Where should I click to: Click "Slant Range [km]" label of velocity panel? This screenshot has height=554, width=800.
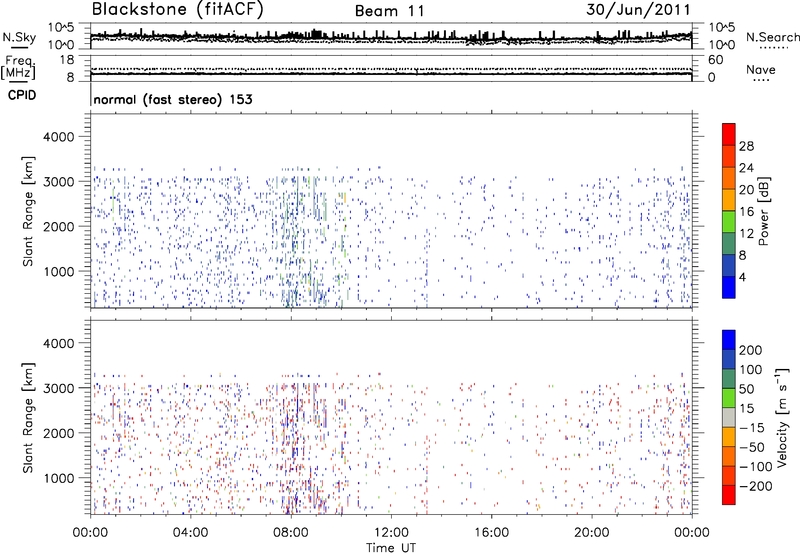pos(28,418)
